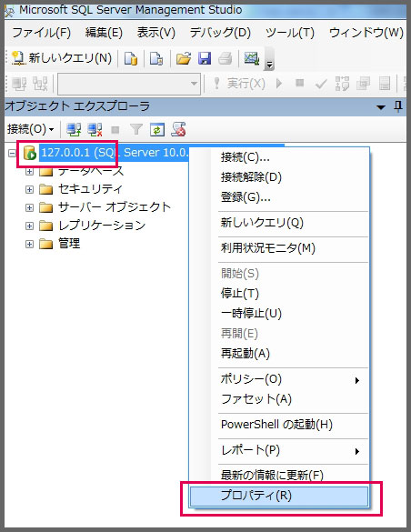Open the ポリシー(O) submenu
The height and width of the screenshot is (532, 411).
click(x=279, y=379)
